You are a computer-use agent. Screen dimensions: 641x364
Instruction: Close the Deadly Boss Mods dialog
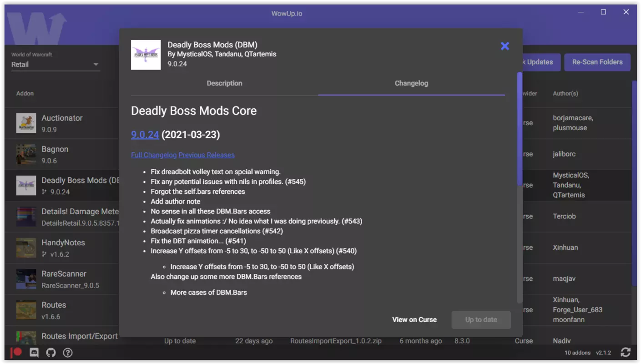point(505,46)
